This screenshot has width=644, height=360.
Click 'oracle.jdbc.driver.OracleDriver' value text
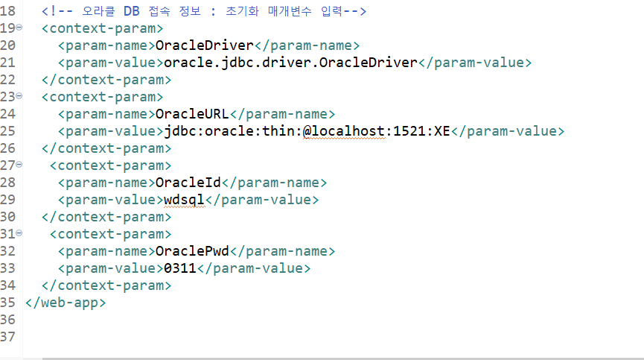point(290,63)
